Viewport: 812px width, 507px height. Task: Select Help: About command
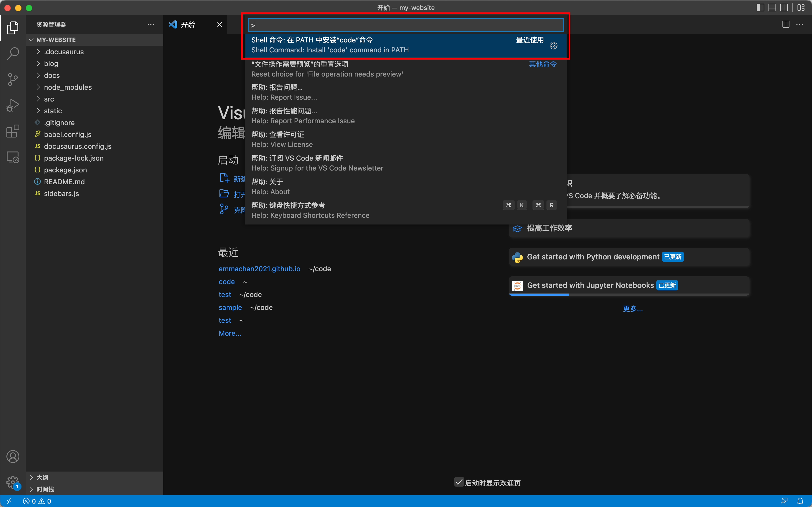pyautogui.click(x=406, y=187)
